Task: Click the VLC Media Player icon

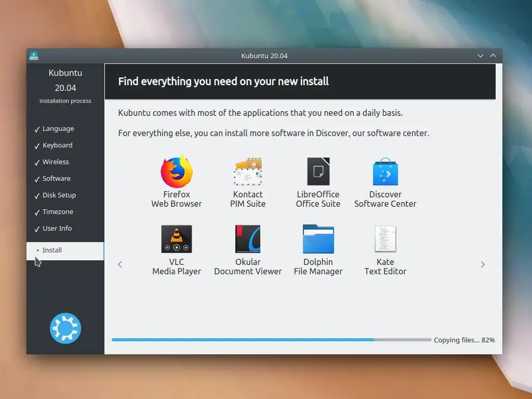Action: pyautogui.click(x=177, y=239)
